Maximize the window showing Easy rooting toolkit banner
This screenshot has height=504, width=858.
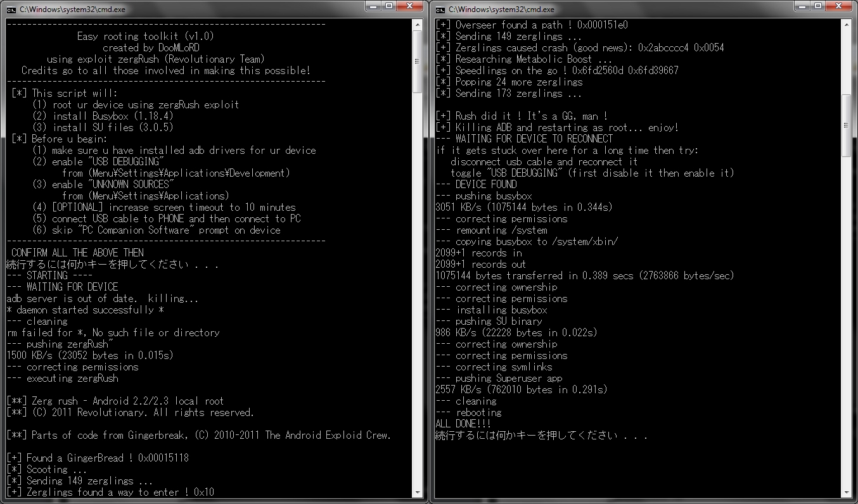[390, 6]
